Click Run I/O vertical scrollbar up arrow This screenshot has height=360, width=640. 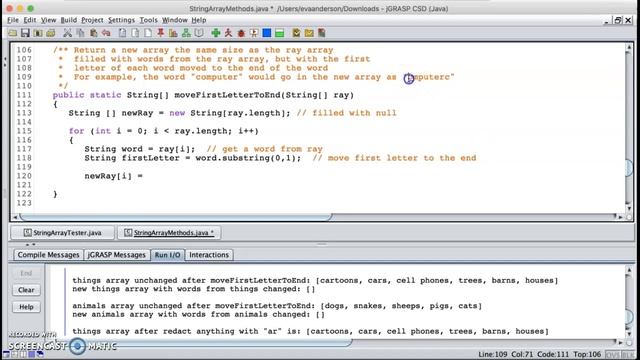point(629,270)
